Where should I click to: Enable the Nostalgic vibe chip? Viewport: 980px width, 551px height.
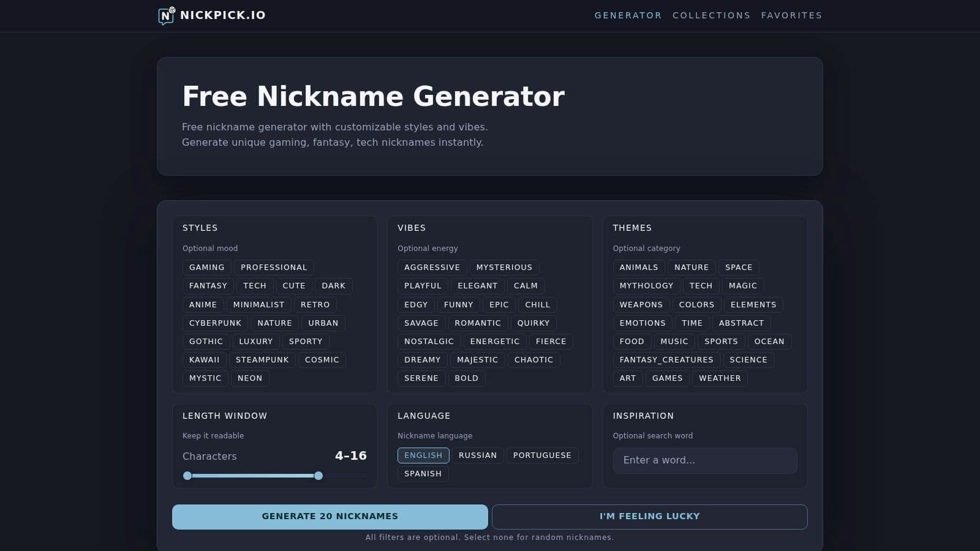pyautogui.click(x=429, y=342)
